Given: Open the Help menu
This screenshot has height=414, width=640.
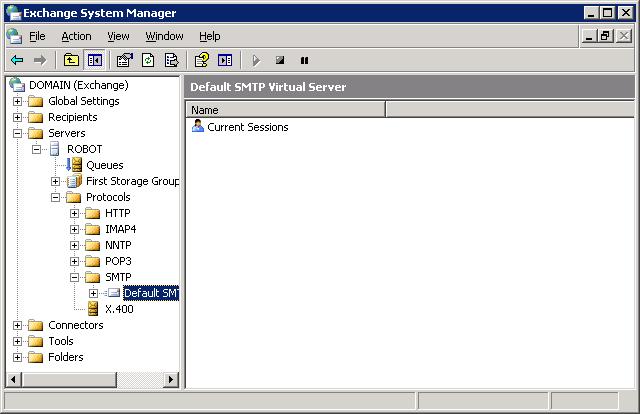Looking at the screenshot, I should tap(210, 36).
